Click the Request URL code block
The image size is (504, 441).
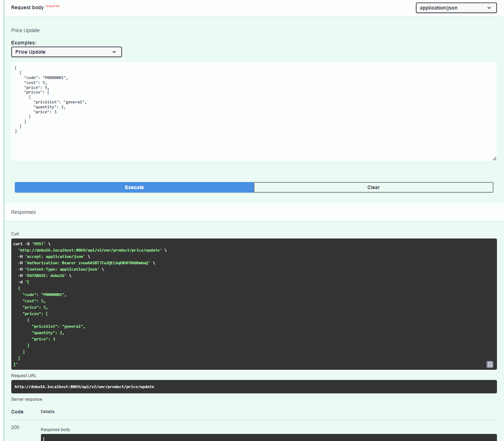click(x=254, y=387)
